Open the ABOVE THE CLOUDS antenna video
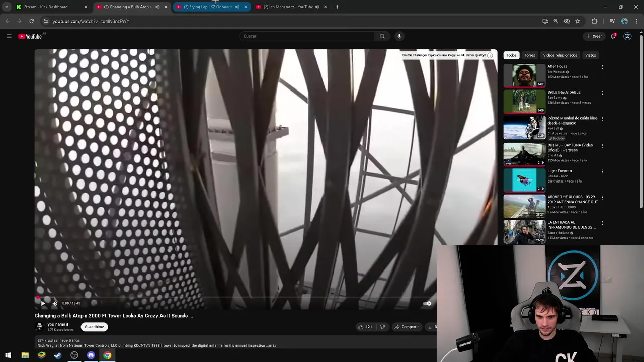 [x=524, y=206]
